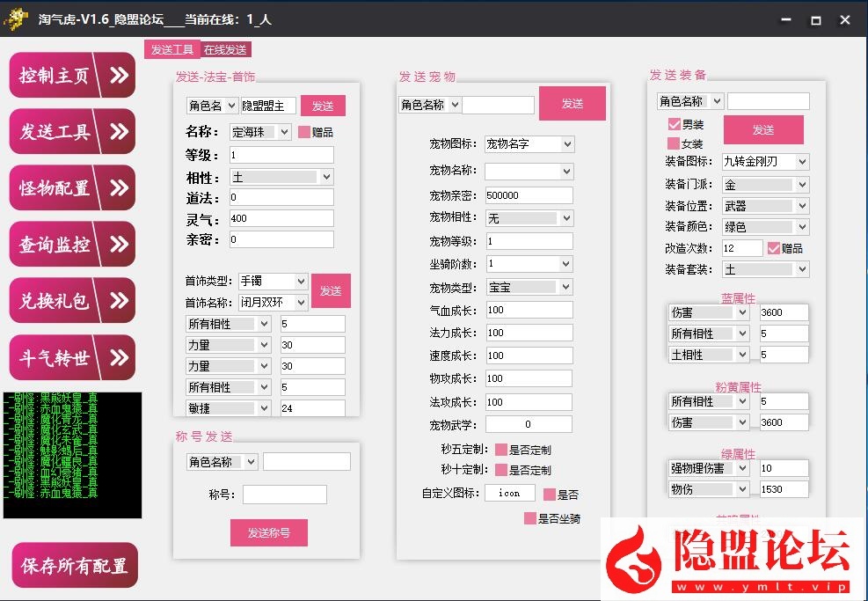The image size is (868, 601).
Task: Click the 保存所有配置 button
Action: coord(75,566)
